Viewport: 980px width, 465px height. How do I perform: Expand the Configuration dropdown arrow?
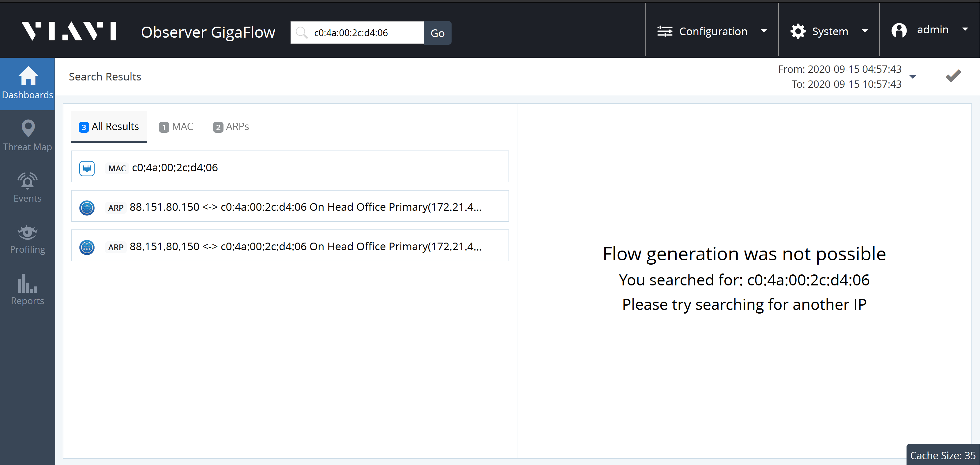point(764,31)
